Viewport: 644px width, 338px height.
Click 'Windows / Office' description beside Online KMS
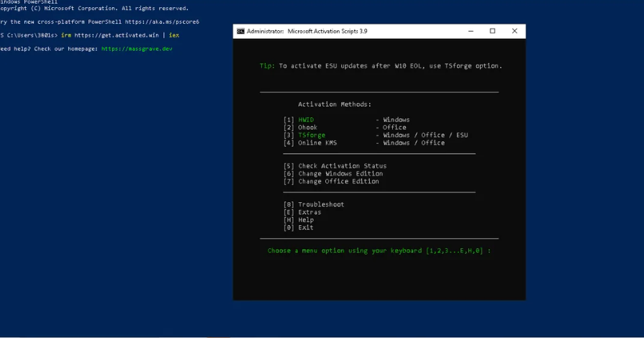[x=414, y=143]
